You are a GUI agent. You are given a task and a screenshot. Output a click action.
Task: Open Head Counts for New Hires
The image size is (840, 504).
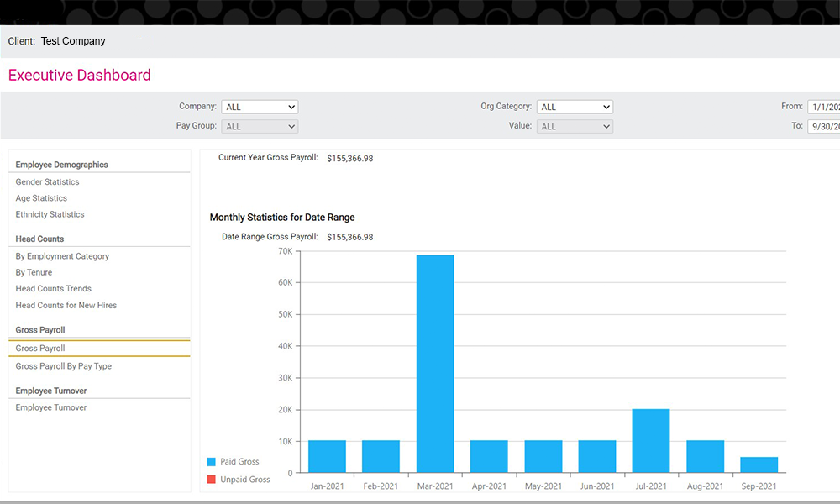click(x=66, y=305)
